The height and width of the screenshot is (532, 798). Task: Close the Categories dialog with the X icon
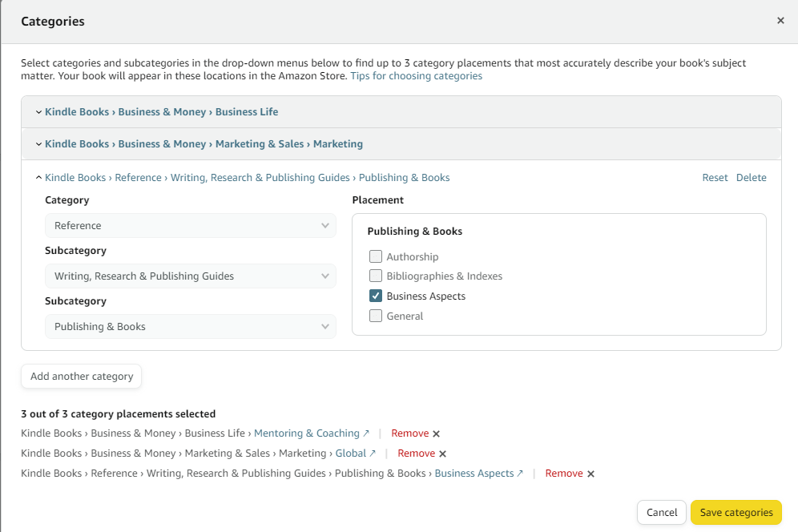780,20
